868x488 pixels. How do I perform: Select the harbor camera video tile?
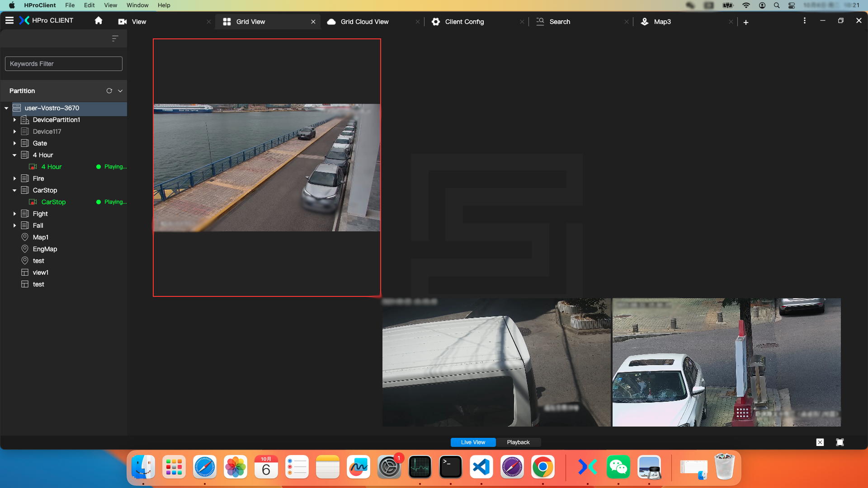(267, 168)
